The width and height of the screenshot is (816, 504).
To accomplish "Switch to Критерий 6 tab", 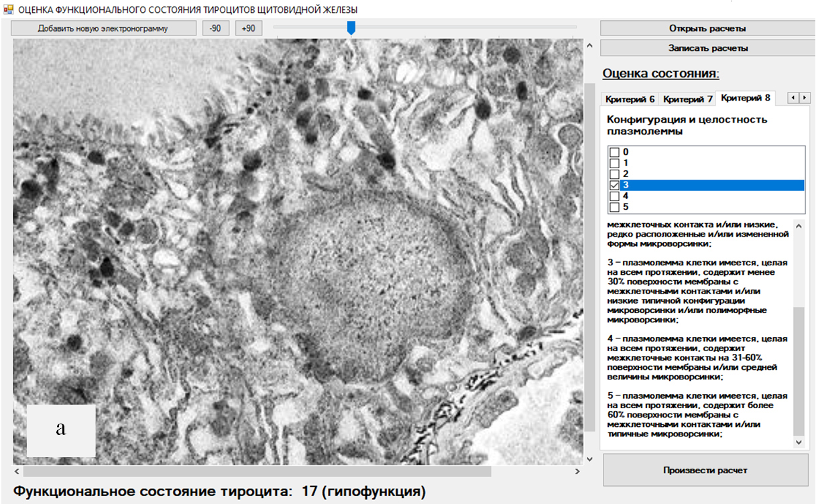I will click(x=630, y=99).
